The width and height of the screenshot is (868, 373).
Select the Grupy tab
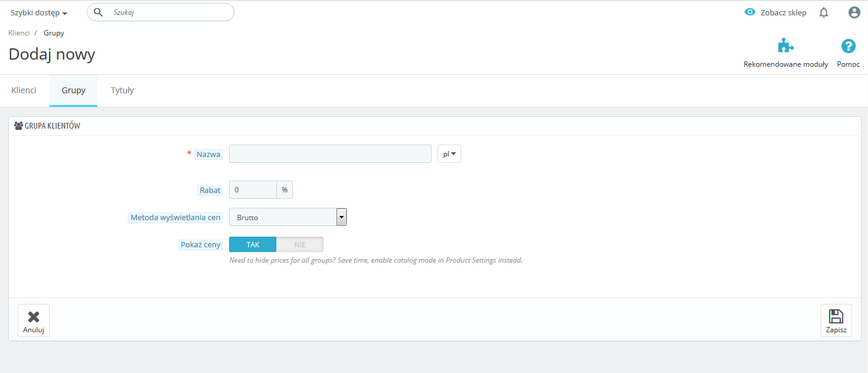point(74,90)
